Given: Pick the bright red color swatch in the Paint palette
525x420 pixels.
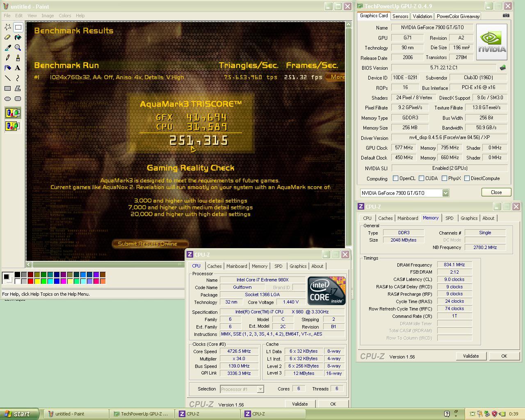Looking at the screenshot, I should tap(30, 281).
